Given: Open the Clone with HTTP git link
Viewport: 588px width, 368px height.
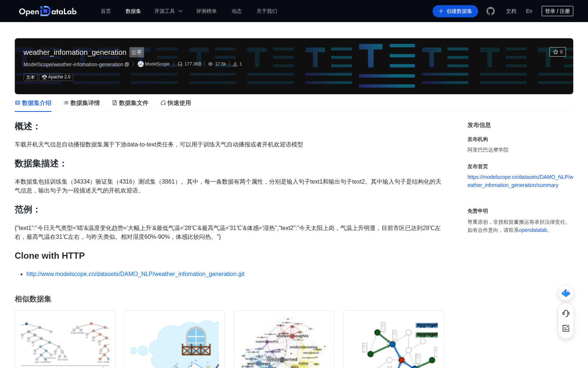Looking at the screenshot, I should [x=135, y=274].
